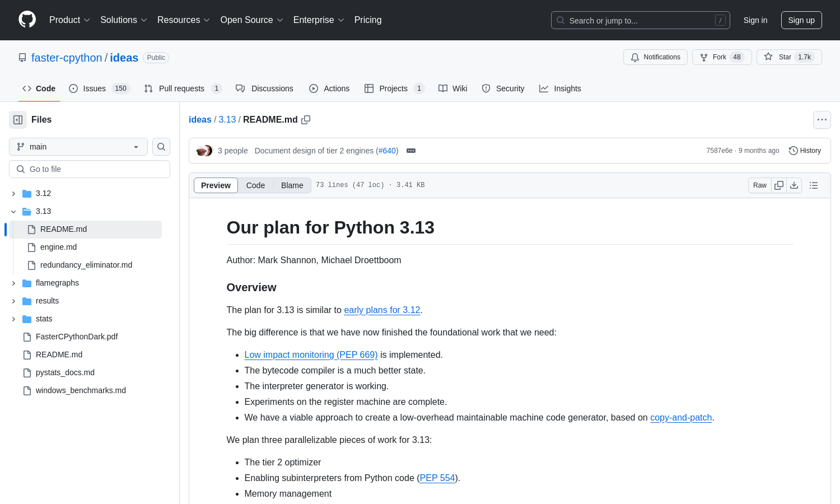Open the main branch selector
840x504 pixels.
[78, 147]
